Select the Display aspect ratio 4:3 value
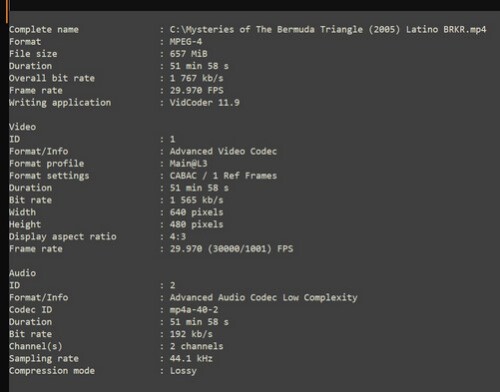This screenshot has height=392, width=500. coord(178,237)
